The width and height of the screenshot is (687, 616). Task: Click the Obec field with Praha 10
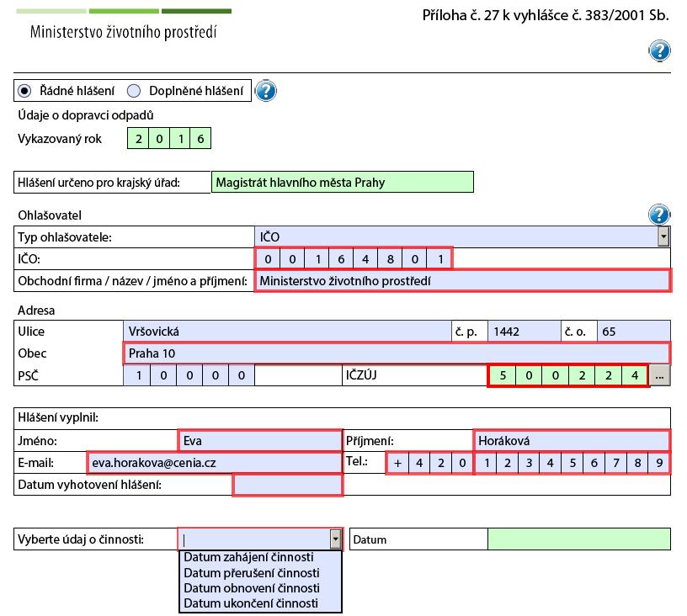(x=397, y=353)
